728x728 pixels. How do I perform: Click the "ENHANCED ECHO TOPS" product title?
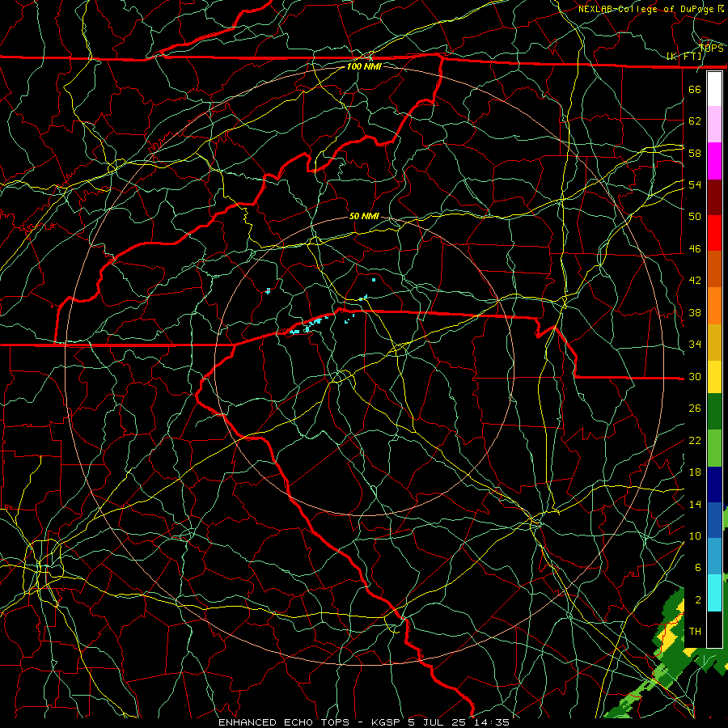284,722
